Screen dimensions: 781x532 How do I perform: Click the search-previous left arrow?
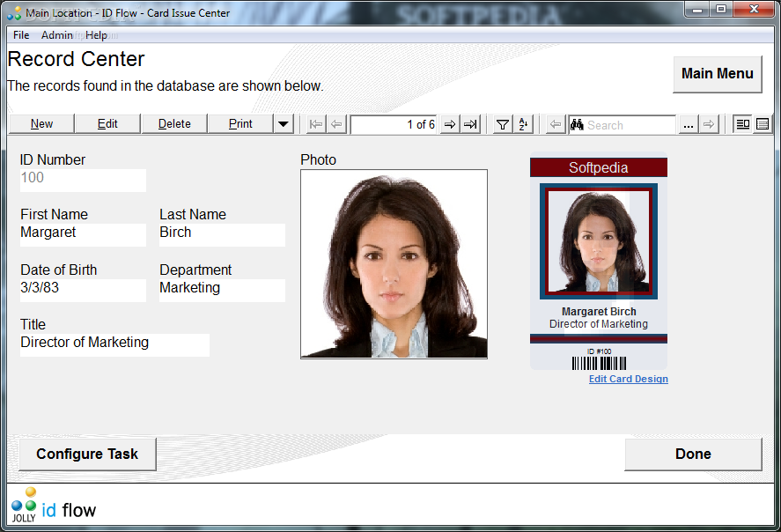click(x=556, y=124)
